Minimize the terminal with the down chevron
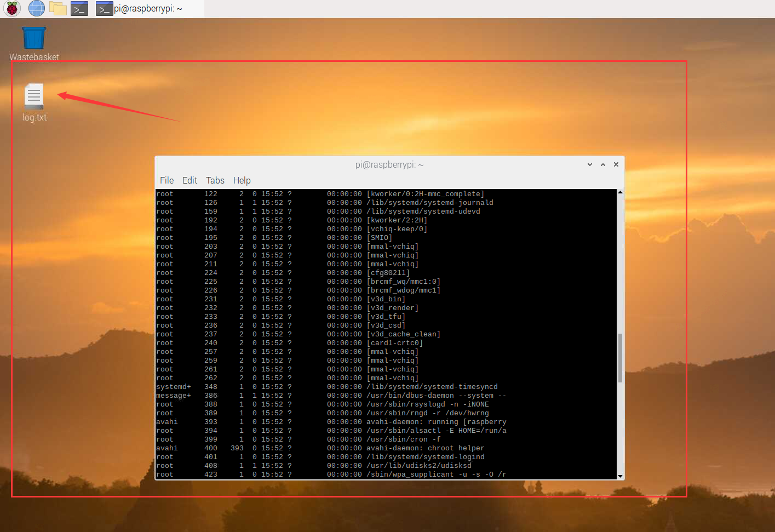The image size is (775, 532). coord(590,164)
